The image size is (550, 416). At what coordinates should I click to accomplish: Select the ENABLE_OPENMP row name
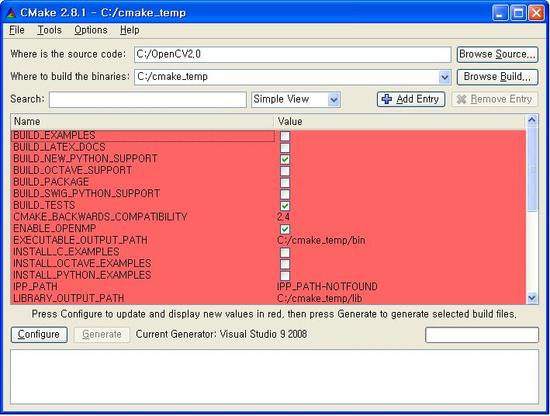pyautogui.click(x=54, y=229)
